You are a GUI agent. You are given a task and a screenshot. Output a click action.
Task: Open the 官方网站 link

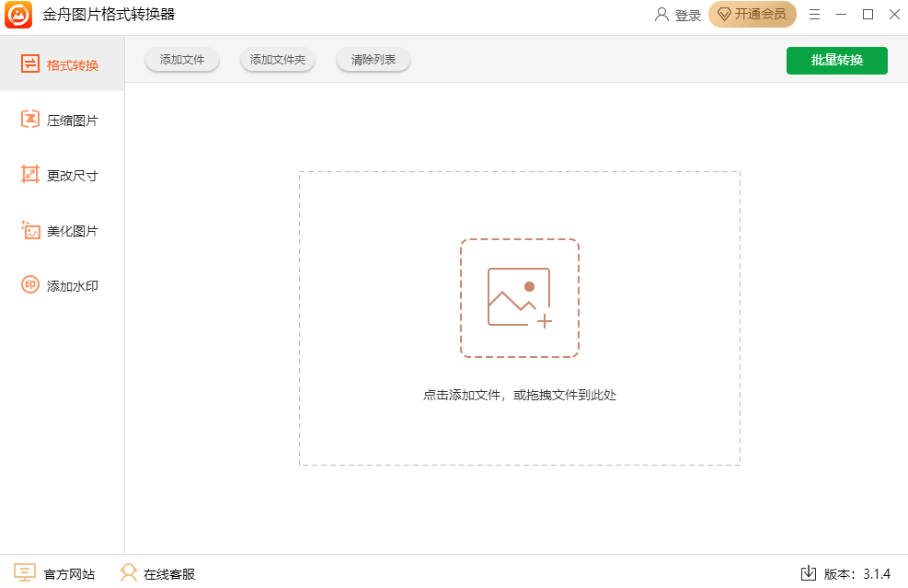click(x=55, y=573)
